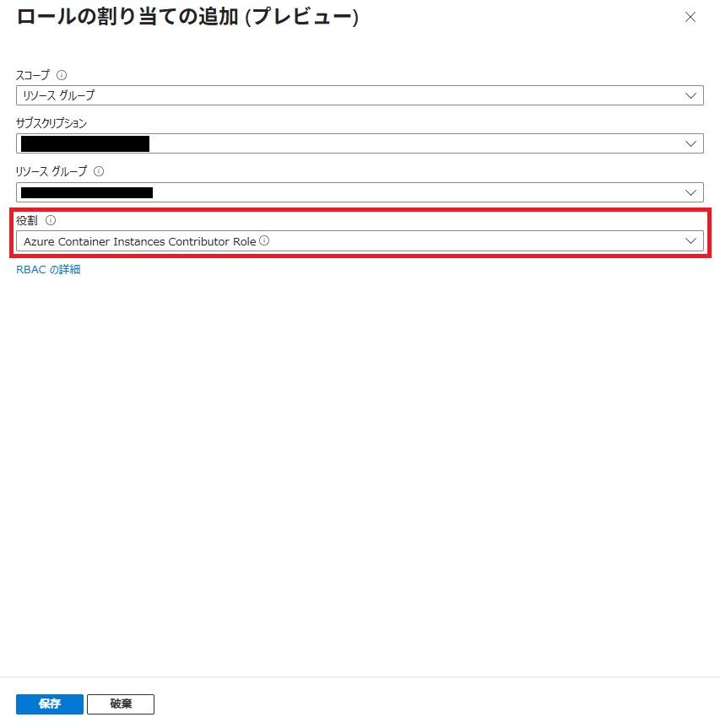The height and width of the screenshot is (728, 720).
Task: Click the スコープ field label text
Action: pyautogui.click(x=33, y=75)
